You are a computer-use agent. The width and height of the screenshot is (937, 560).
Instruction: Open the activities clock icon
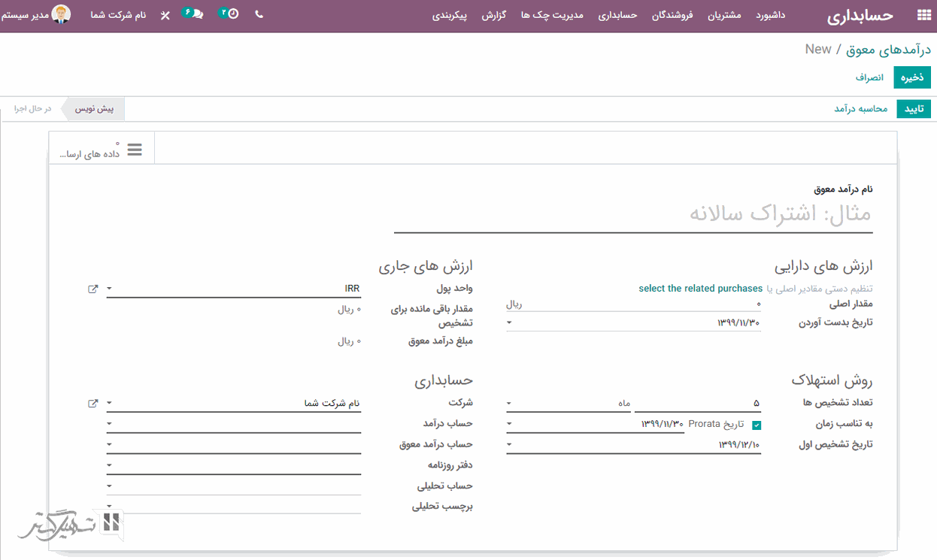click(229, 14)
